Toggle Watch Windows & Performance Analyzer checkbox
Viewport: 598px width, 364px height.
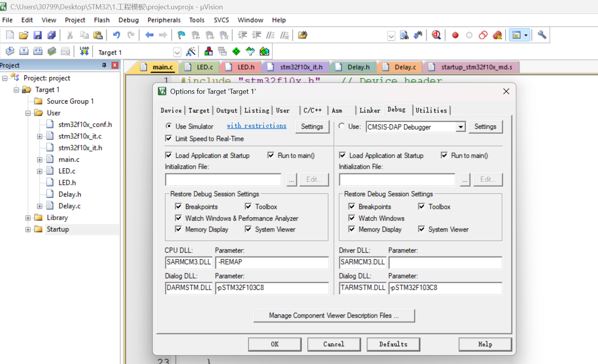click(x=178, y=218)
